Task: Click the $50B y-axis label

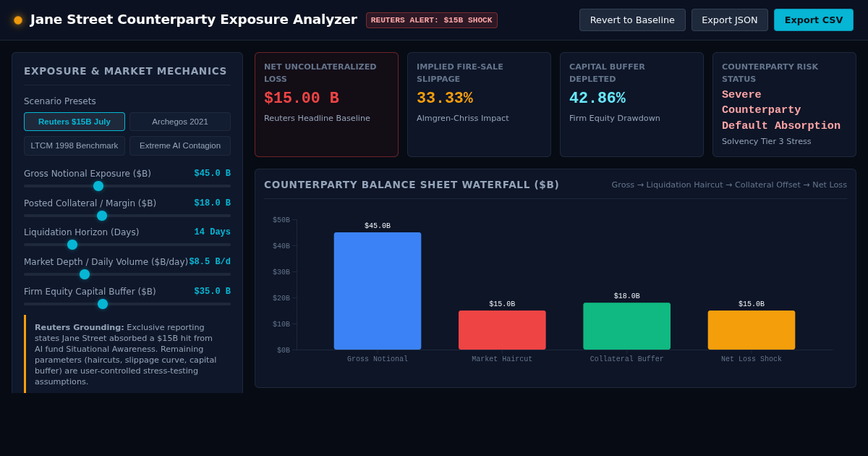Action: click(x=281, y=220)
